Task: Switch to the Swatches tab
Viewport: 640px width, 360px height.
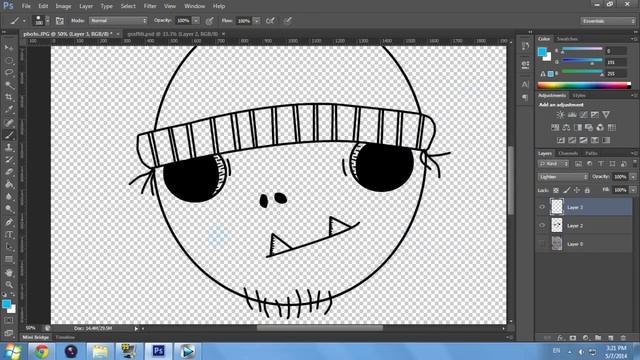Action: [x=567, y=39]
